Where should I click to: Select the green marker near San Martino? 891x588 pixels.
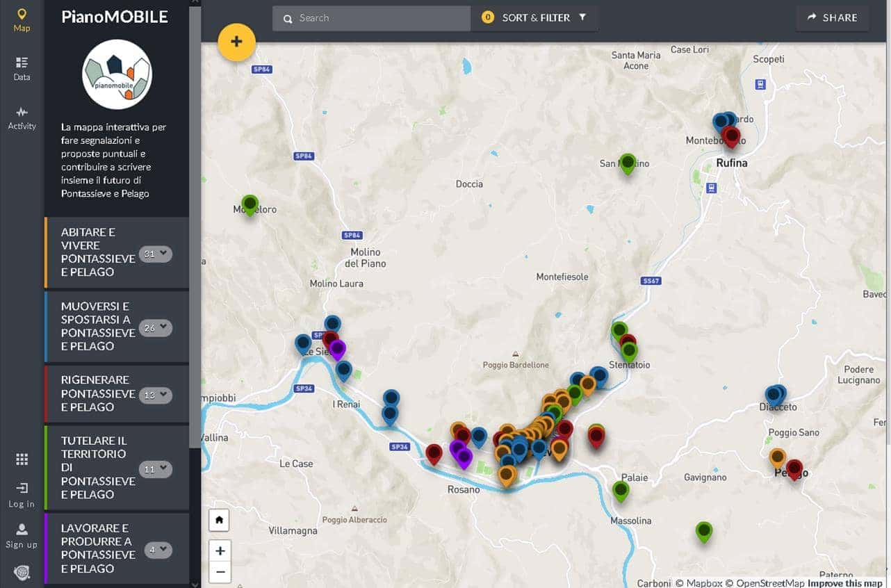coord(628,163)
